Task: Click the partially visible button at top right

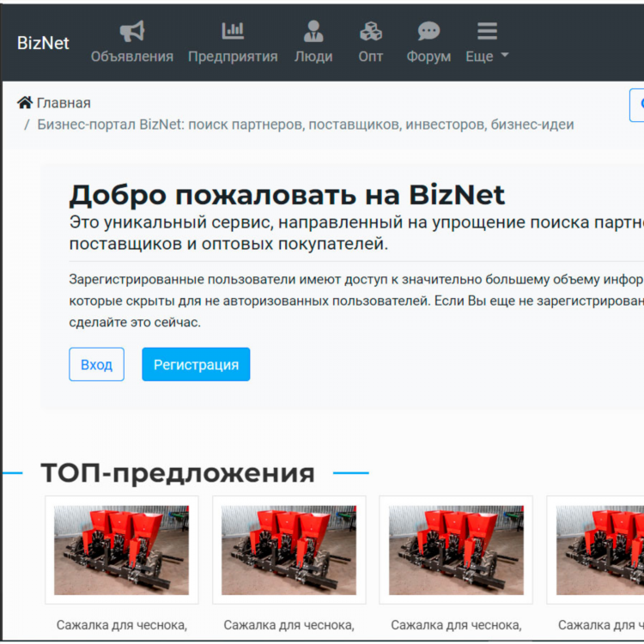Action: 637,105
